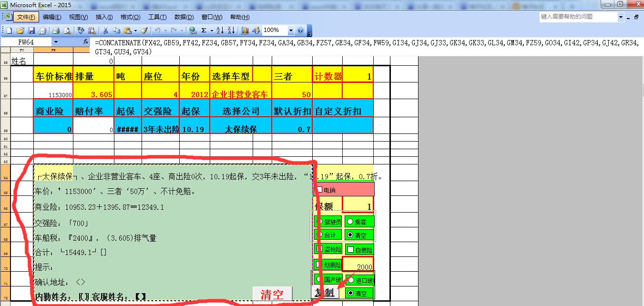Open the Print Preview tool
This screenshot has height=306, width=644.
(x=67, y=31)
